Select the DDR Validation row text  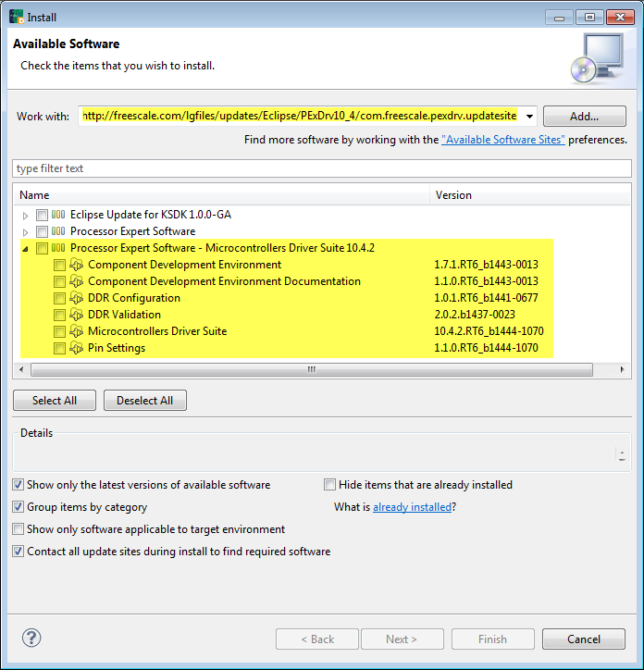coord(124,315)
